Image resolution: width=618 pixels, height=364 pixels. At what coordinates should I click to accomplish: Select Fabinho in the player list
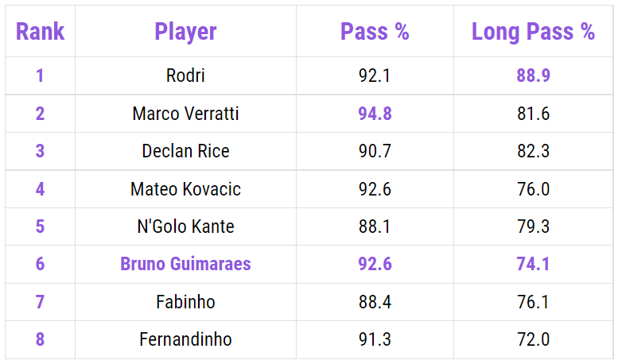(x=185, y=302)
